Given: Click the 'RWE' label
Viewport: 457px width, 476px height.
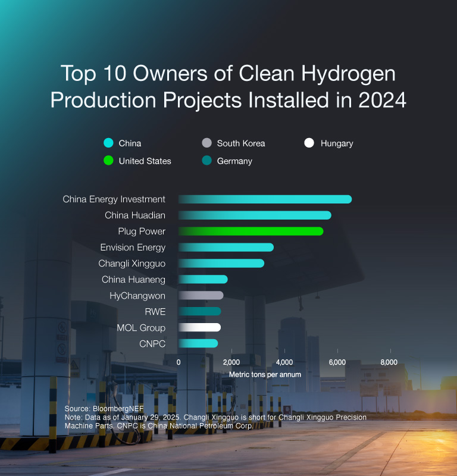Looking at the screenshot, I should (x=155, y=312).
